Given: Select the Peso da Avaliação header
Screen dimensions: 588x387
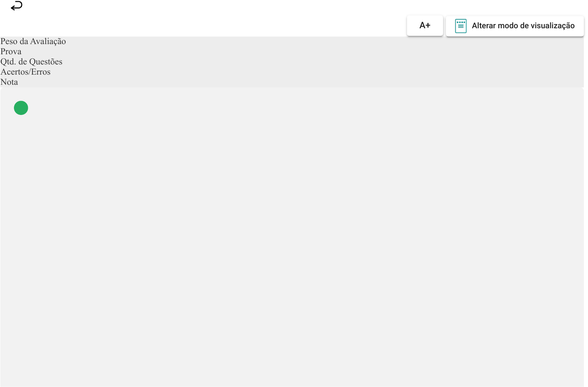Looking at the screenshot, I should (x=33, y=41).
